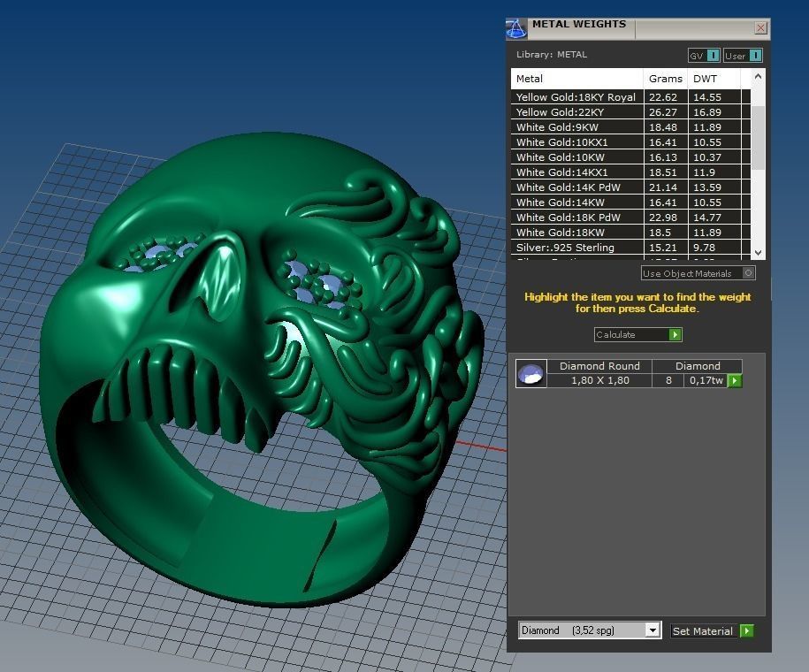Click the round diamond gem thumbnail
The height and width of the screenshot is (672, 809).
click(x=530, y=373)
